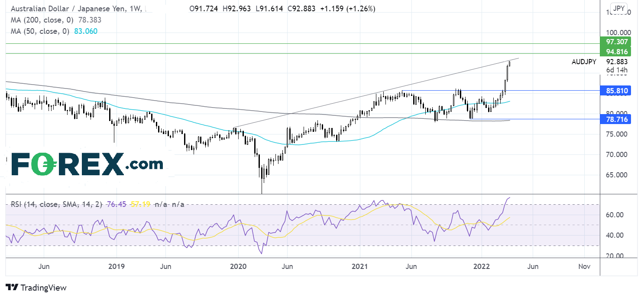Click the RSI (14, close, SMA, 14, 2) legend
The height and width of the screenshot is (298, 644).
pos(56,204)
